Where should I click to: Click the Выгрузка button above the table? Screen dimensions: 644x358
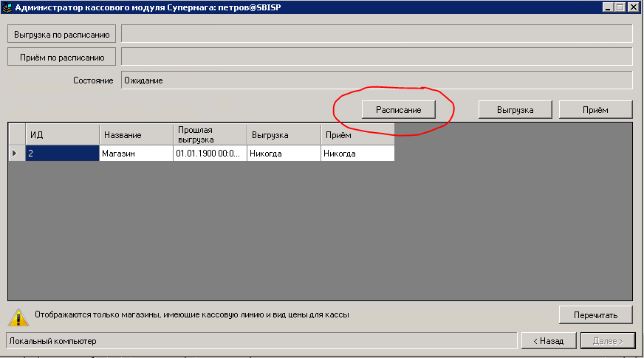(x=515, y=109)
